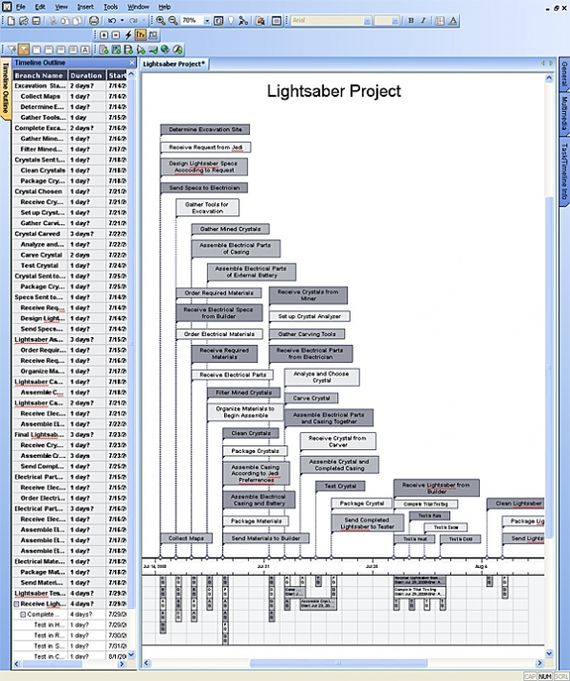Viewport: 570px width, 681px height.
Task: Toggle Italic formatting
Action: pyautogui.click(x=423, y=20)
